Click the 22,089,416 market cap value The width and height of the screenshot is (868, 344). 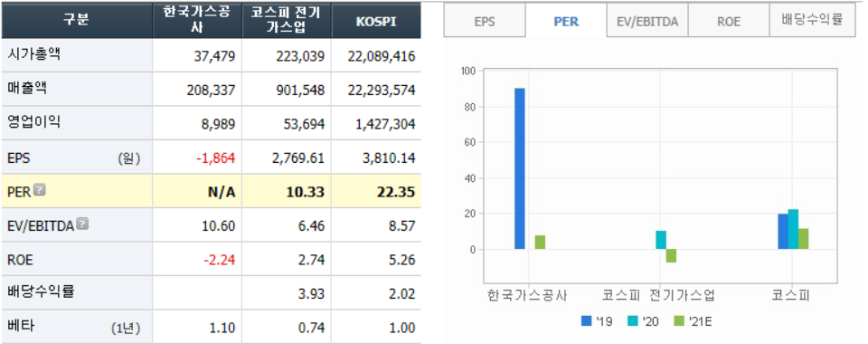point(382,56)
